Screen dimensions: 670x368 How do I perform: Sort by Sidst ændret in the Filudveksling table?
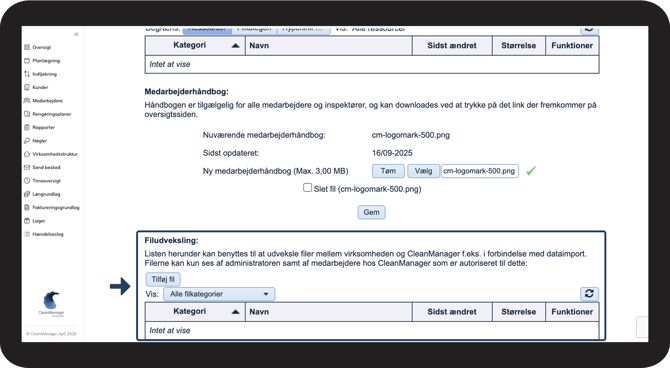(x=452, y=312)
